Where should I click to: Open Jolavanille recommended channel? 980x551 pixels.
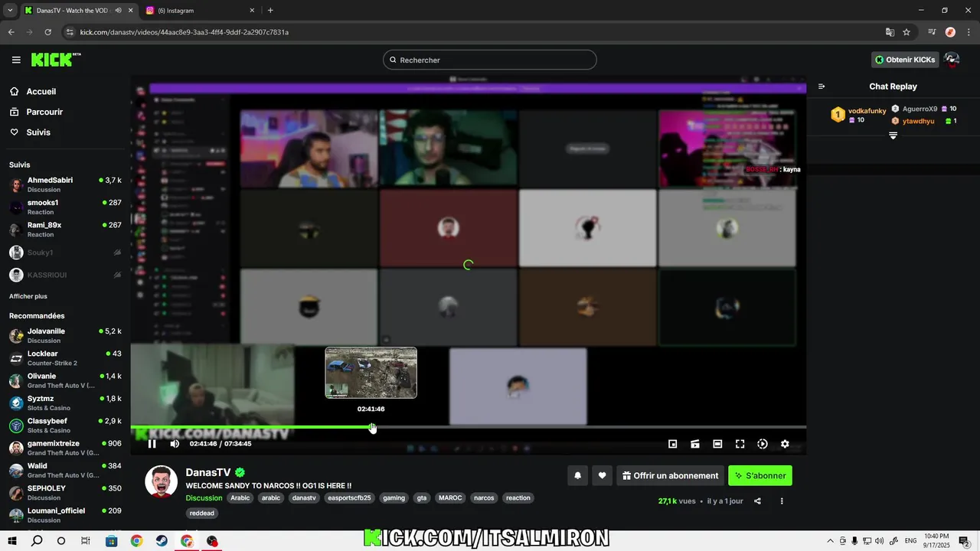65,336
